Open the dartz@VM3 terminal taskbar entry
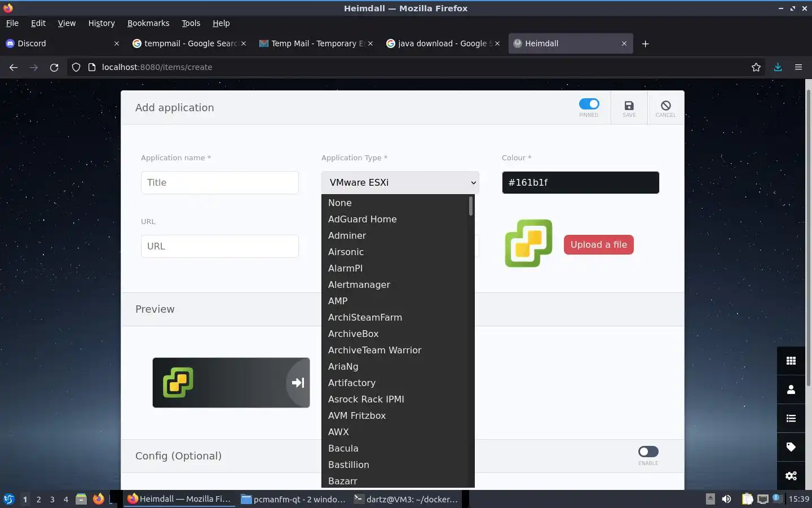 coord(406,499)
